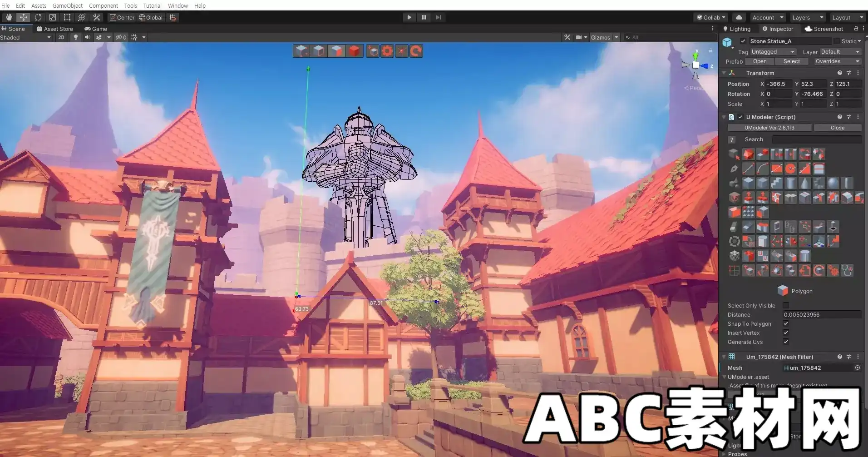Select the UModeler Cone primitive tool
Image resolution: width=868 pixels, height=457 pixels.
805,183
